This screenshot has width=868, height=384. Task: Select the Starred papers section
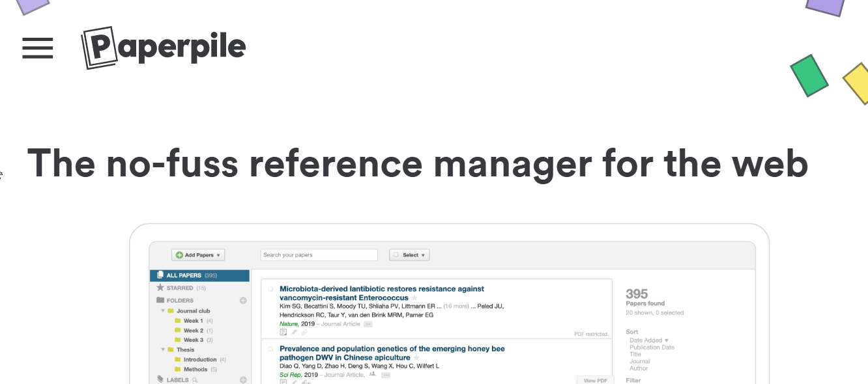[x=180, y=288]
